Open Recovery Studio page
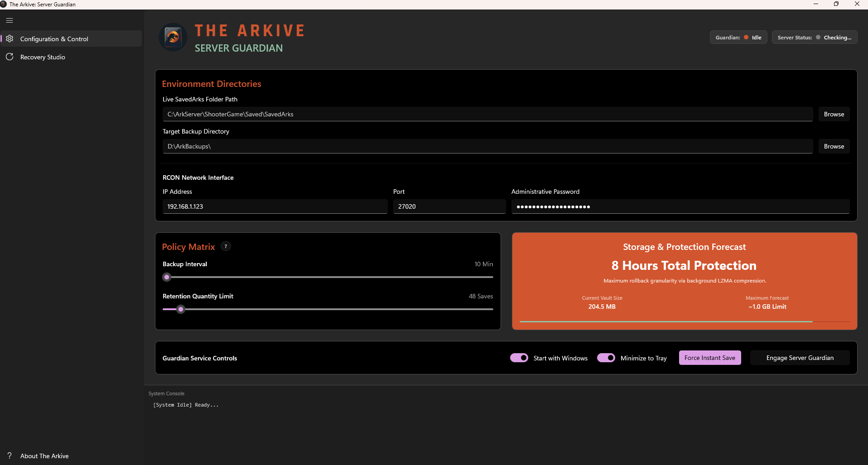 72,57
